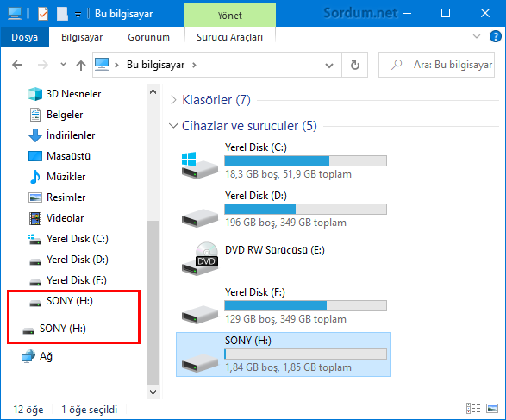Click the Properties quick access icon
Screen dimensions: 506x420
click(x=43, y=14)
